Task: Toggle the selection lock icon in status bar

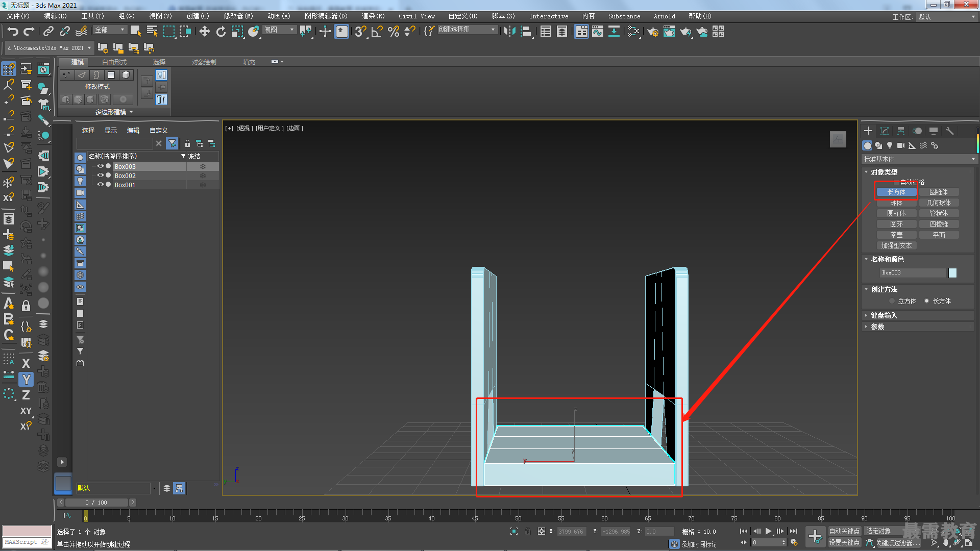Action: pyautogui.click(x=528, y=532)
